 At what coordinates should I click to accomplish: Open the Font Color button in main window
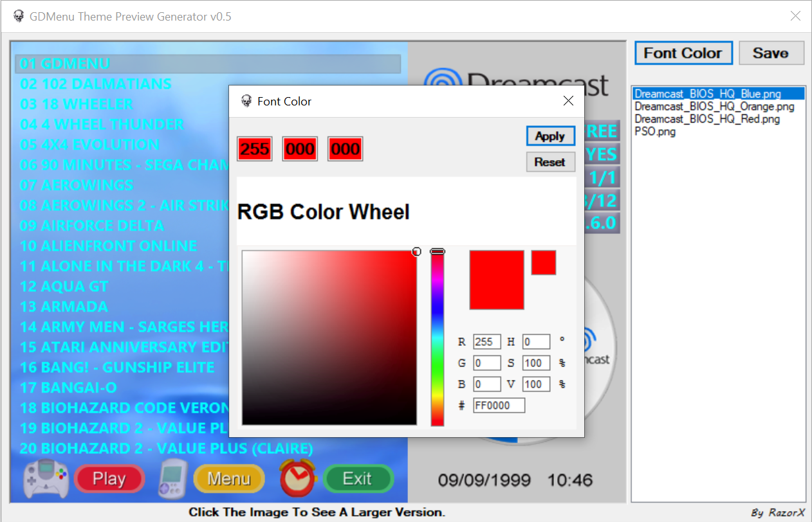pyautogui.click(x=683, y=53)
